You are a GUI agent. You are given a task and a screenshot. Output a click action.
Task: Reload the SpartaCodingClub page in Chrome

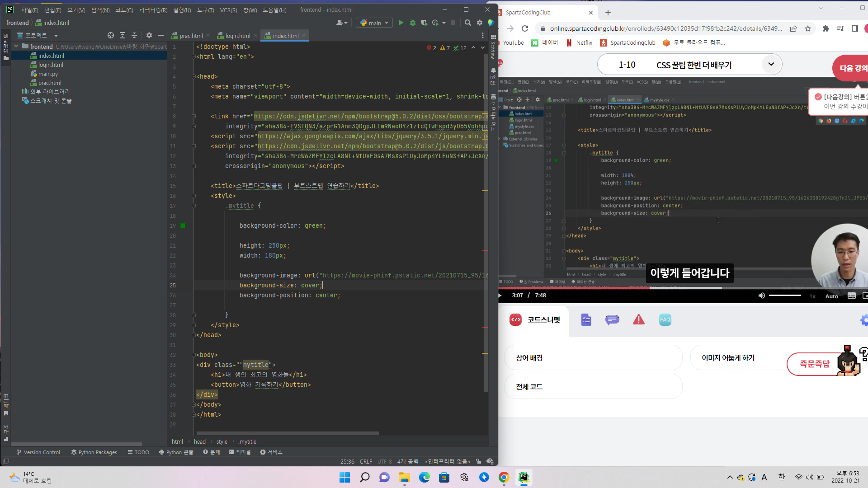525,28
